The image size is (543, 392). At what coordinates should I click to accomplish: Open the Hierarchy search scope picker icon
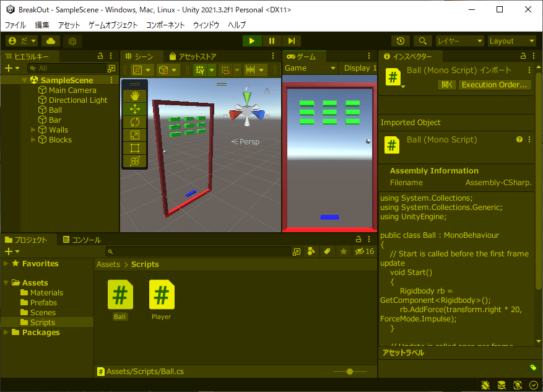click(x=111, y=68)
